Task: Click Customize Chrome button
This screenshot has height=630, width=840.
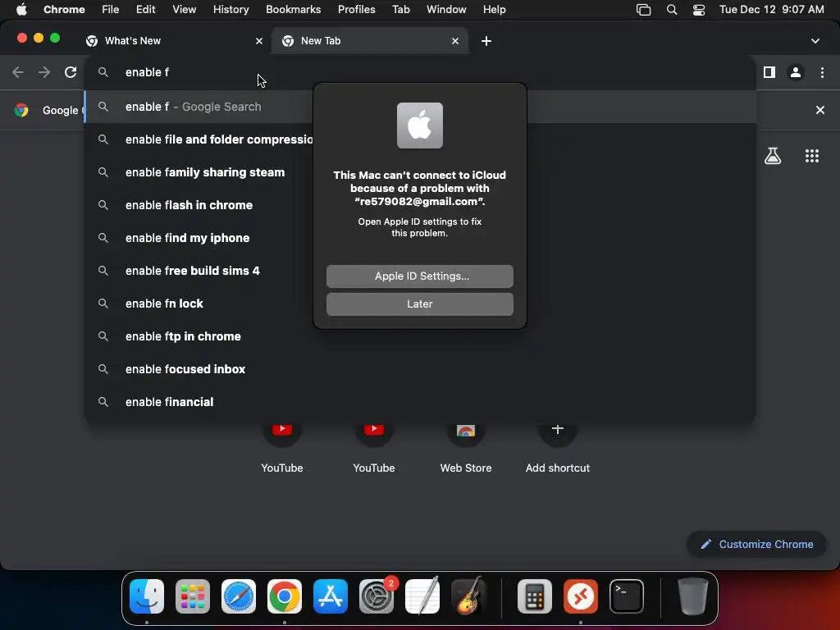Action: 756,545
